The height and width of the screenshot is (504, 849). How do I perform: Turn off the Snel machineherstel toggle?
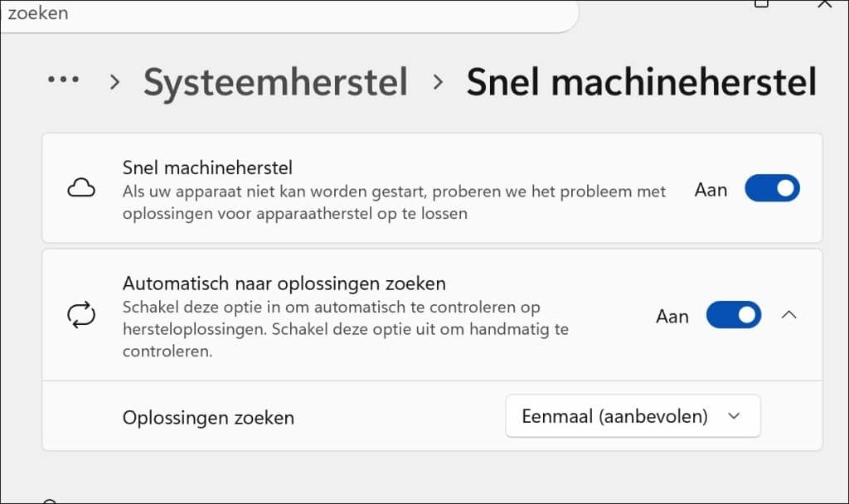pyautogui.click(x=772, y=188)
